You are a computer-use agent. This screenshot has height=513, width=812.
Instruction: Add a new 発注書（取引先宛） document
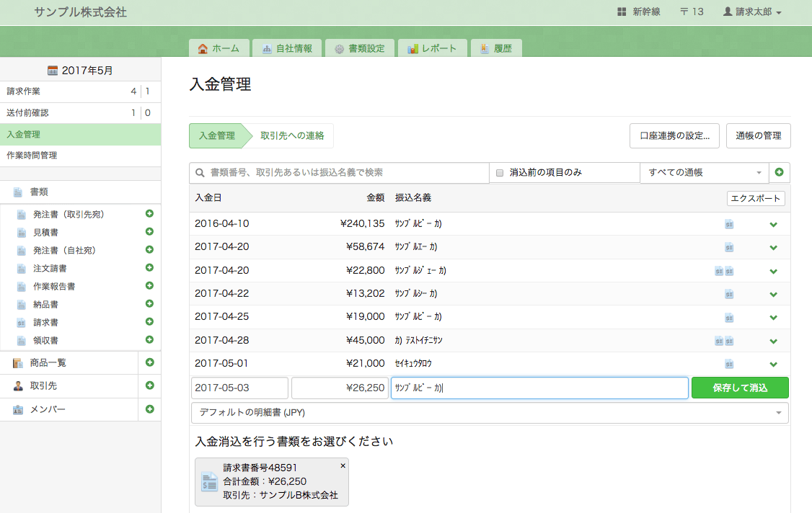(149, 214)
